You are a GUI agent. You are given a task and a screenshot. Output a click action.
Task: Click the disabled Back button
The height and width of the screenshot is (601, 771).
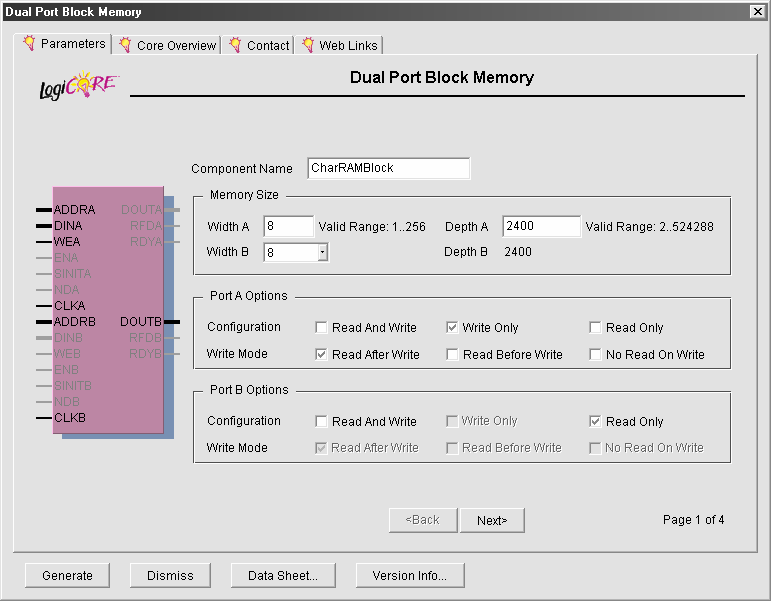pos(423,520)
